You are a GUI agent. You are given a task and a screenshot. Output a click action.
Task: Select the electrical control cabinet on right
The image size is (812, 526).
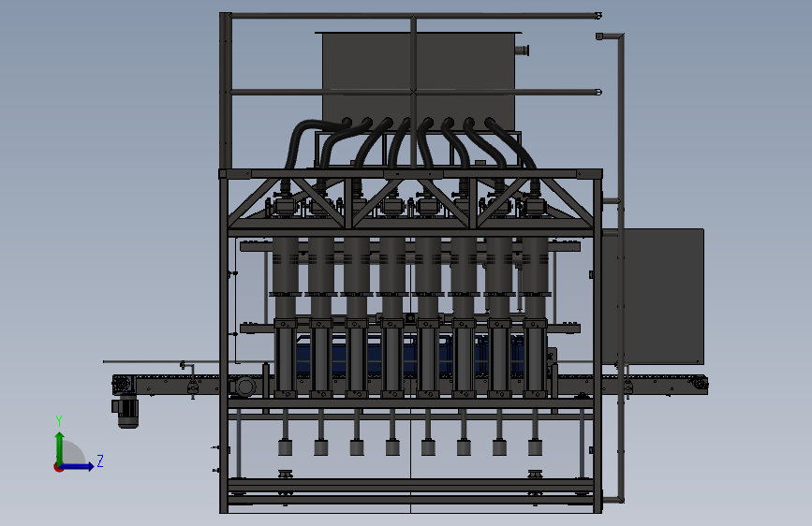[x=654, y=296]
